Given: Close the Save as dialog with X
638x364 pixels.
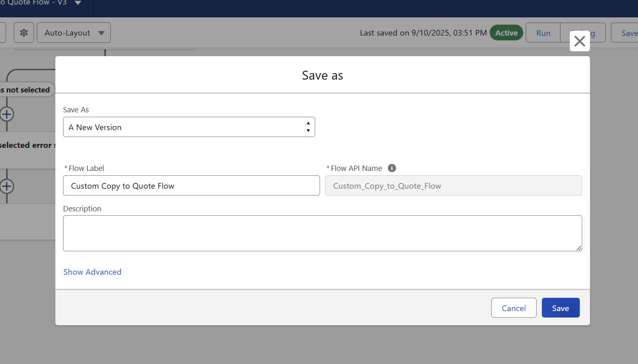Looking at the screenshot, I should (x=579, y=41).
